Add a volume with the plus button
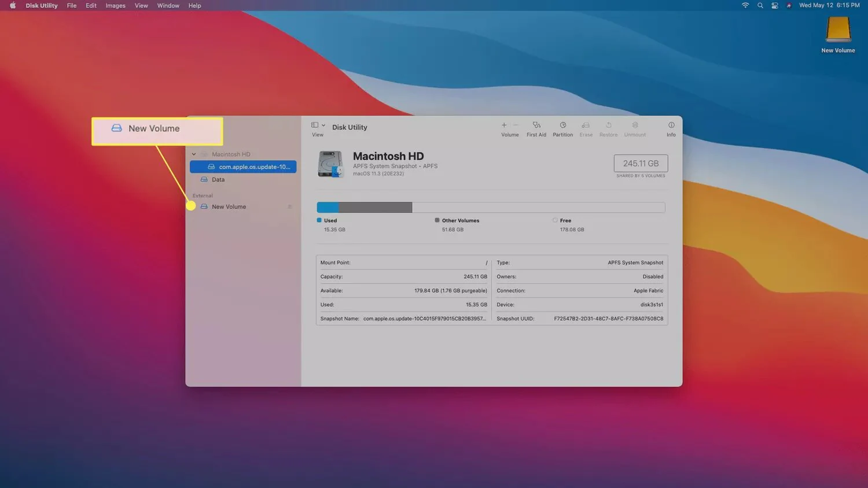868x488 pixels. pyautogui.click(x=504, y=125)
